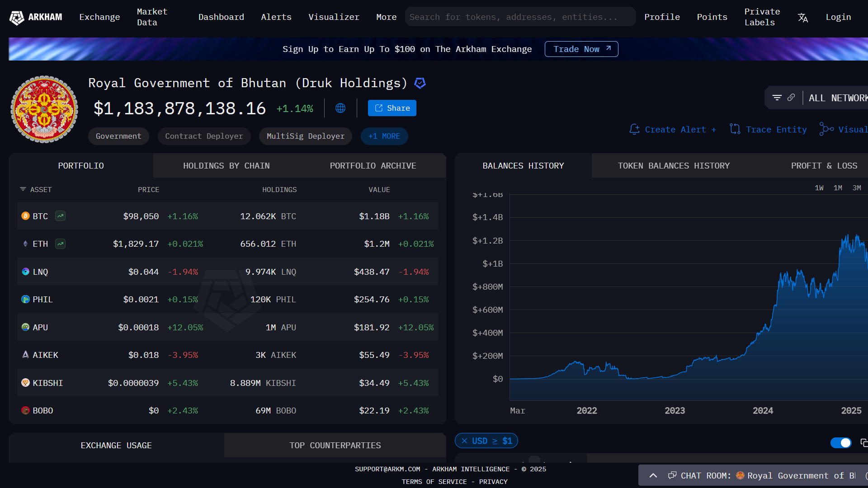Click the Trace Entity icon
This screenshot has height=488, width=868.
735,130
